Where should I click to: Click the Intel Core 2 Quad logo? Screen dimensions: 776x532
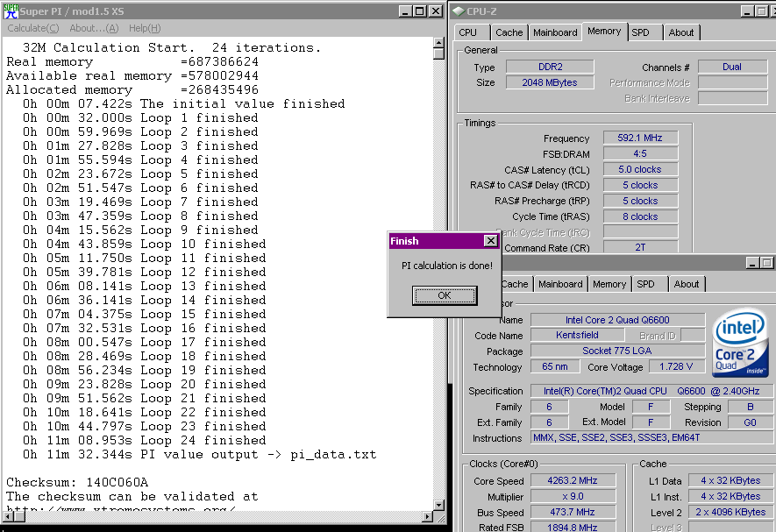(x=740, y=342)
